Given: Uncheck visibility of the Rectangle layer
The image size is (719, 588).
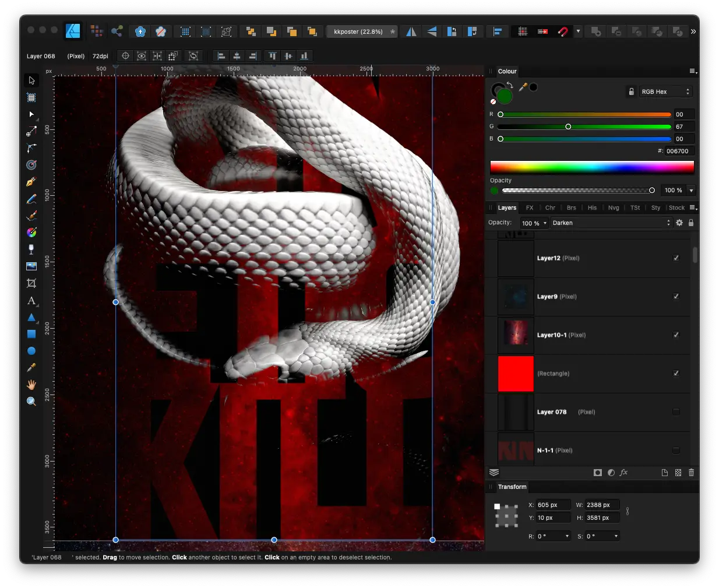Looking at the screenshot, I should click(676, 374).
